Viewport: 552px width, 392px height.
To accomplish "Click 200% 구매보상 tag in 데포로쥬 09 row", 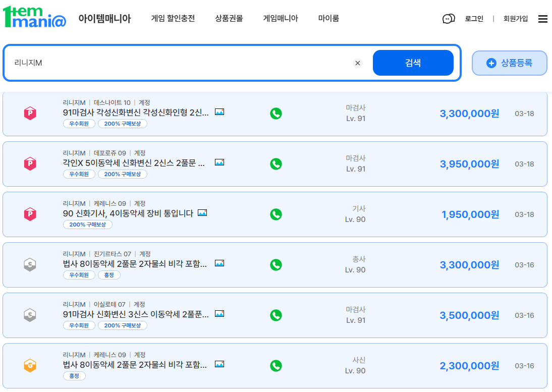I will [123, 174].
